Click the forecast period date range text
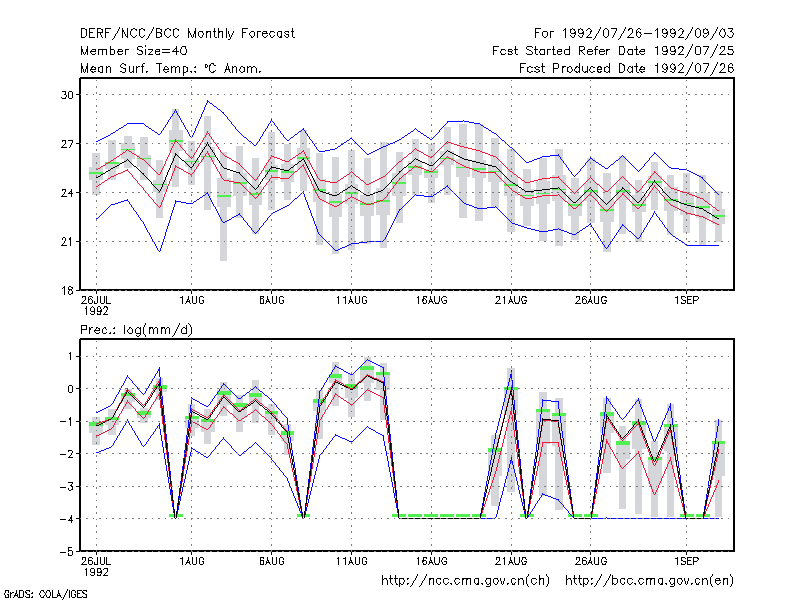800x600 pixels. click(634, 34)
